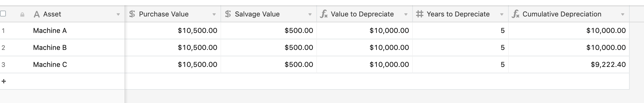644x103 pixels.
Task: Toggle the select-all rows checkbox
Action: tap(3, 14)
